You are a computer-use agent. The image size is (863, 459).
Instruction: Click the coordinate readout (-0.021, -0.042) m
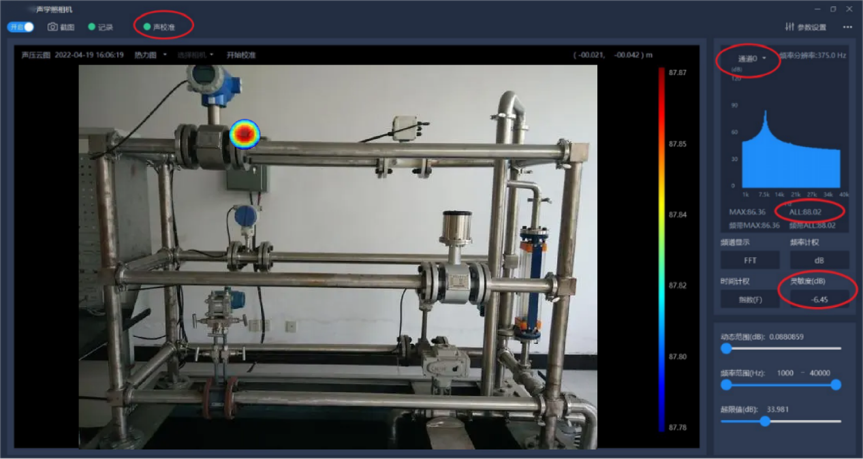click(613, 55)
